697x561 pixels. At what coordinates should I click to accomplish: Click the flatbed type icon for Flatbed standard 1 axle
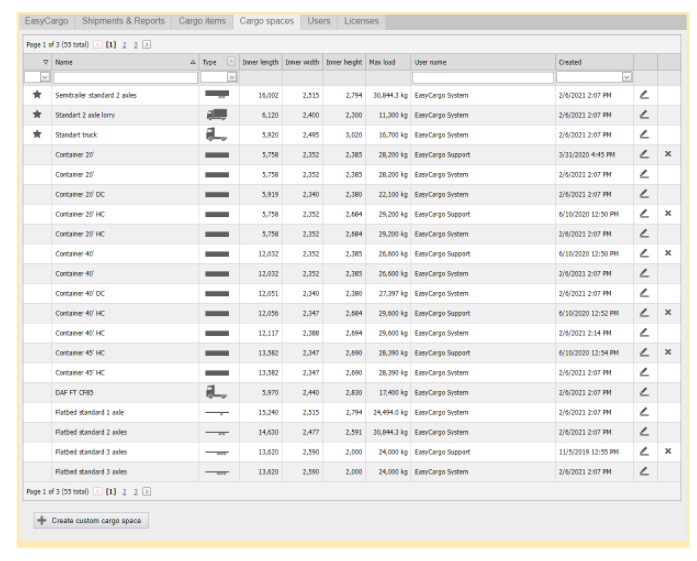click(217, 413)
